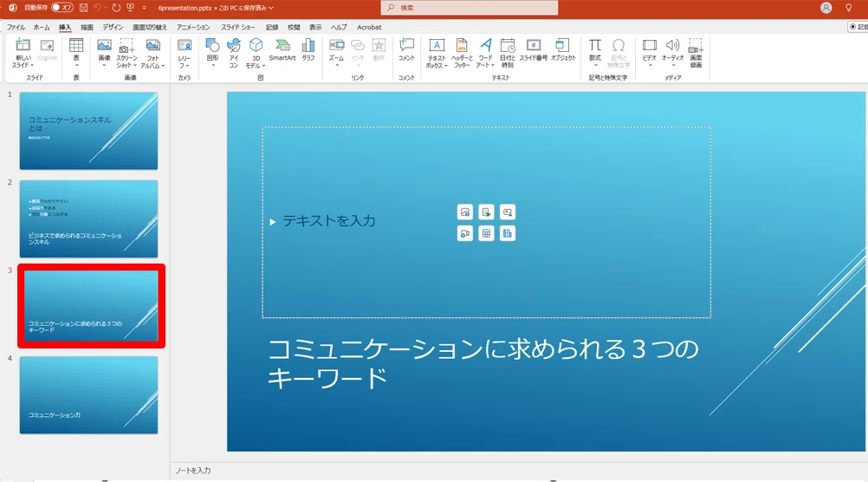Open the ヘルプ (Help) tab
868x482 pixels.
(339, 27)
